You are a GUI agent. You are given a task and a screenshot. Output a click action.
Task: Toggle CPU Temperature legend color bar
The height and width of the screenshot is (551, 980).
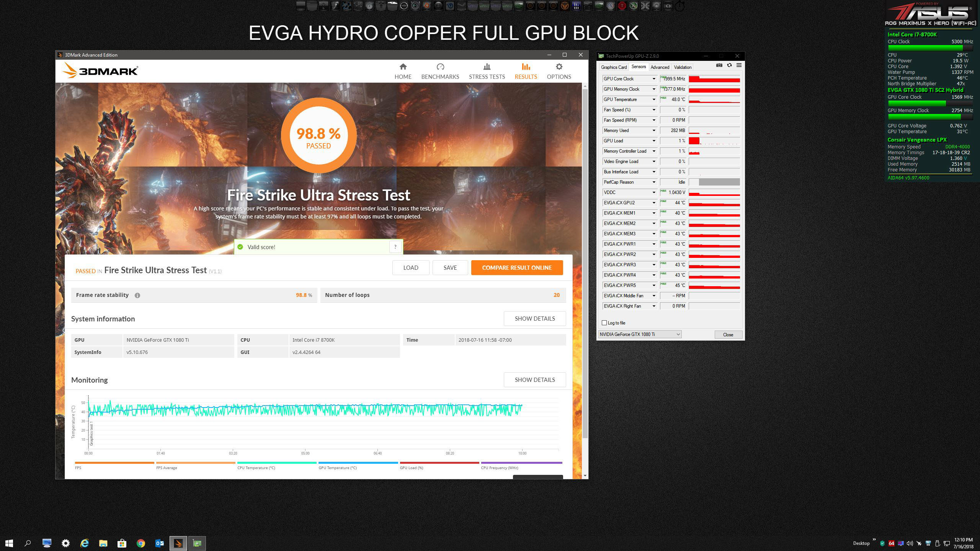(277, 463)
